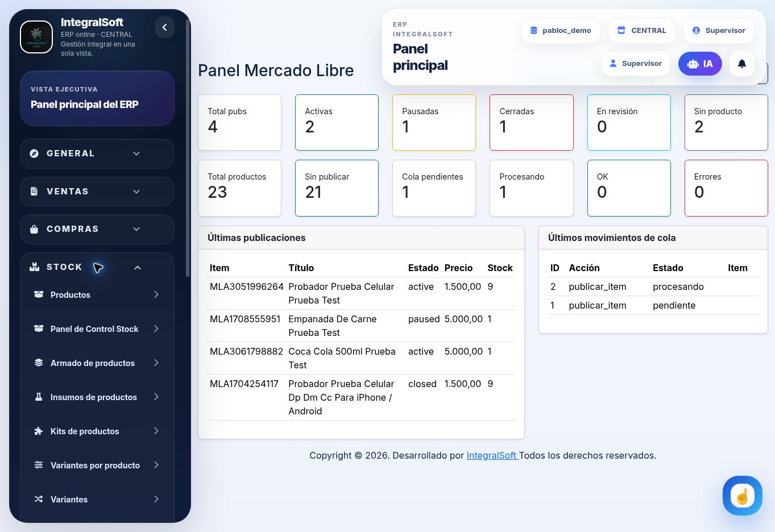Click the Activas stat card
This screenshot has width=775, height=532.
click(337, 123)
